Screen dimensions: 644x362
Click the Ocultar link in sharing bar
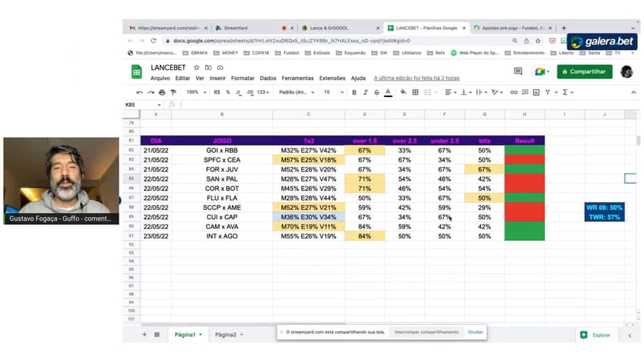[x=475, y=332]
